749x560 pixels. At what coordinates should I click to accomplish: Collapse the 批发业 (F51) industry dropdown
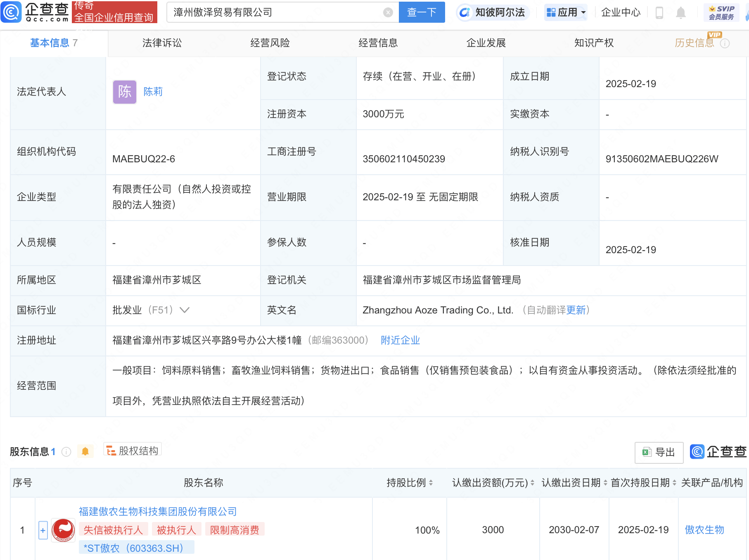185,310
